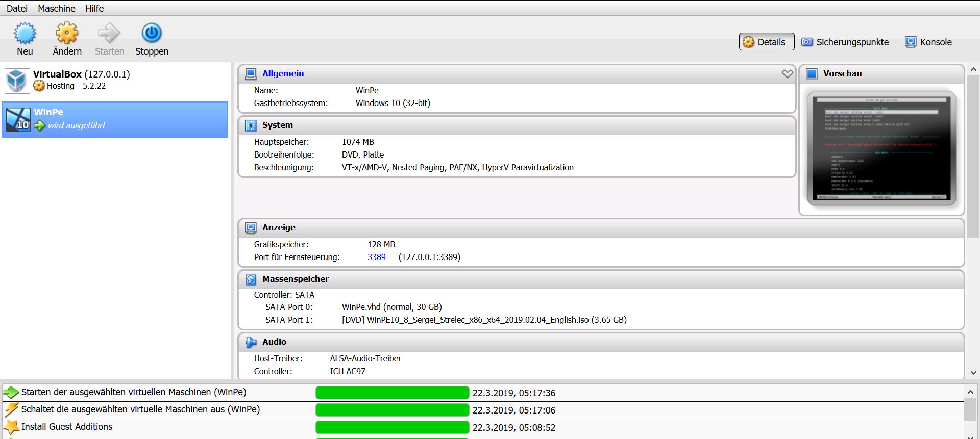
Task: Click the Windows 10 (32-bit) value
Action: tap(393, 103)
